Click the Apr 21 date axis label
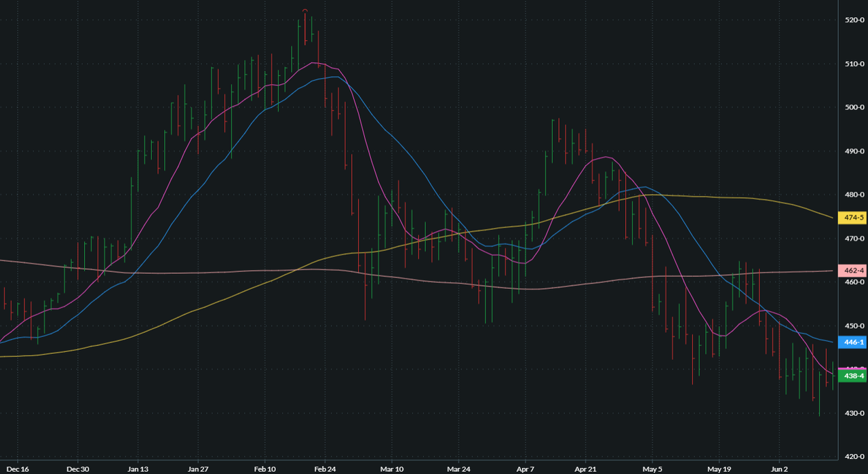The width and height of the screenshot is (868, 474). pos(585,469)
